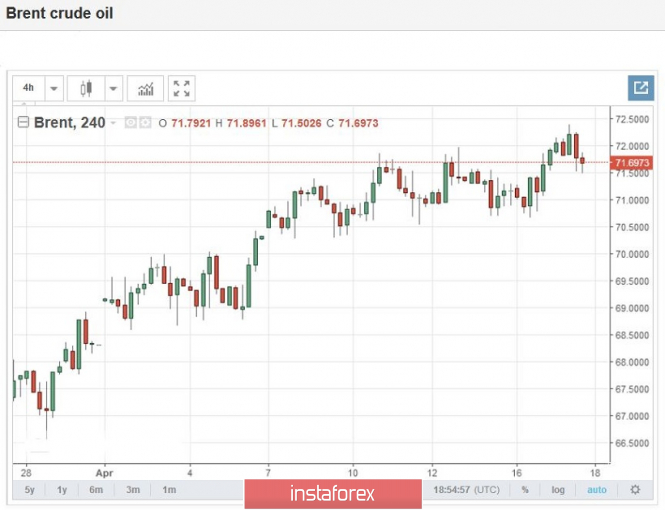The width and height of the screenshot is (665, 510).
Task: Toggle auto scale mode
Action: (597, 490)
